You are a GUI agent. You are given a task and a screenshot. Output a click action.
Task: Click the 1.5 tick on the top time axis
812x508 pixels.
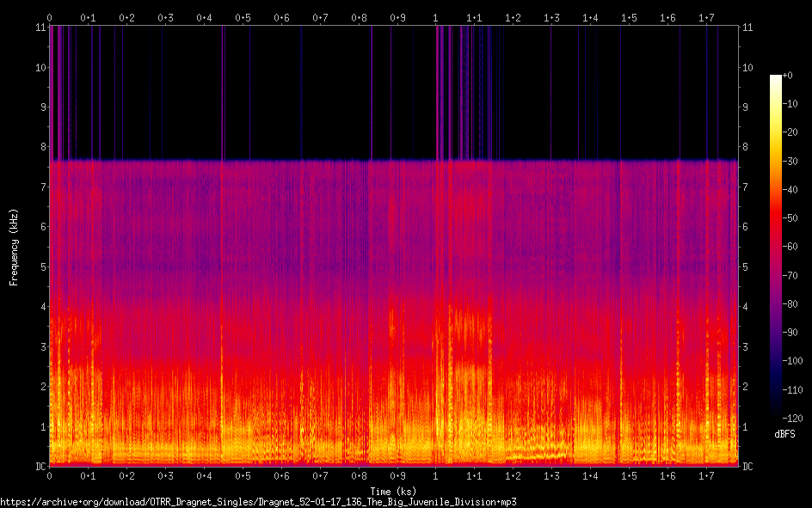tap(630, 17)
